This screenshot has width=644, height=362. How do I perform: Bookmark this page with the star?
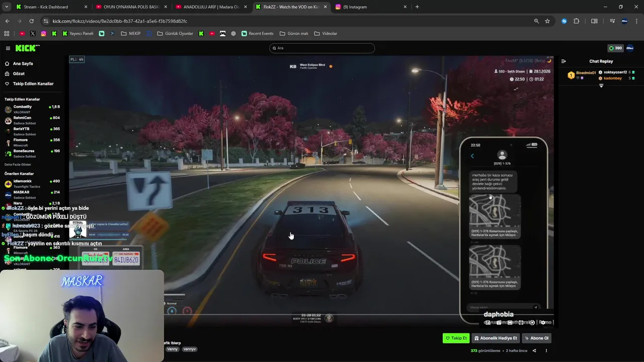[547, 21]
